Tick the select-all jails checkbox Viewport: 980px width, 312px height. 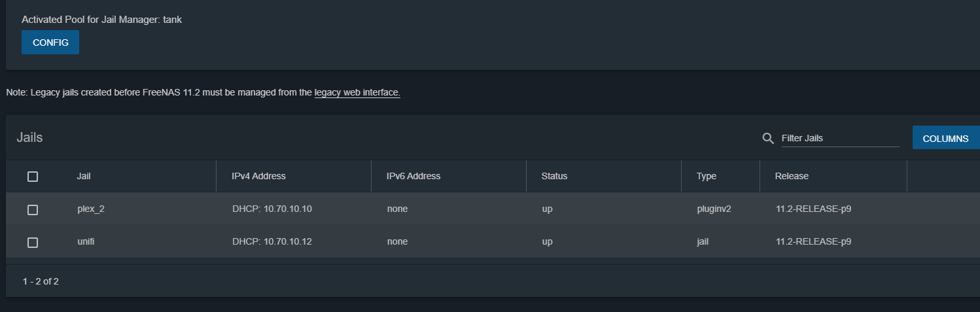(x=33, y=176)
